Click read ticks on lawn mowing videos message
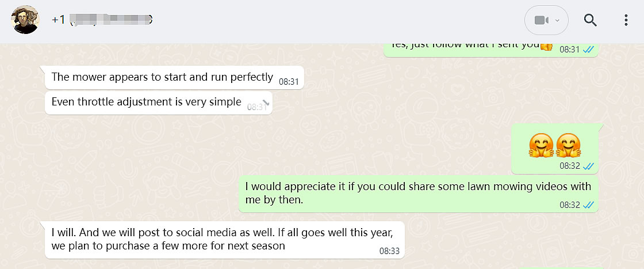Image resolution: width=644 pixels, height=269 pixels. 588,204
